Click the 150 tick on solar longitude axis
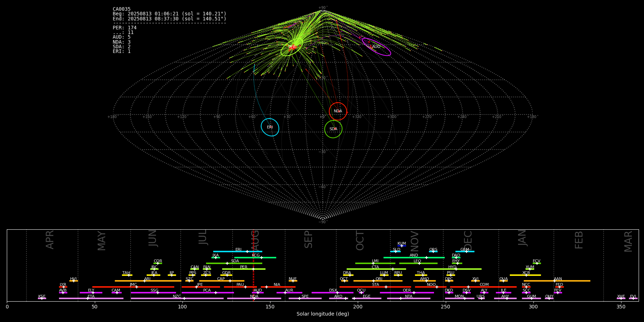 (270, 307)
